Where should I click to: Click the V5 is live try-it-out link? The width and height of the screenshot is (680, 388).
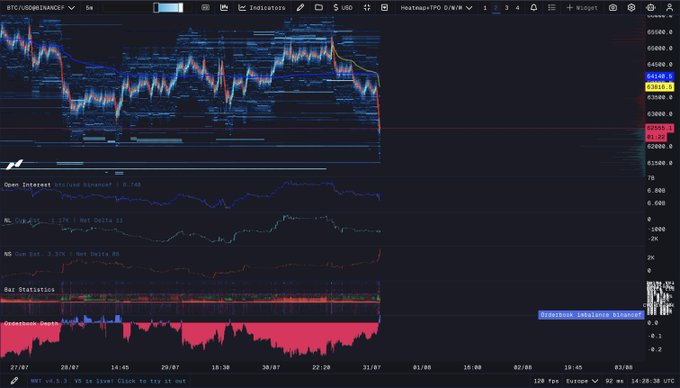pyautogui.click(x=130, y=381)
